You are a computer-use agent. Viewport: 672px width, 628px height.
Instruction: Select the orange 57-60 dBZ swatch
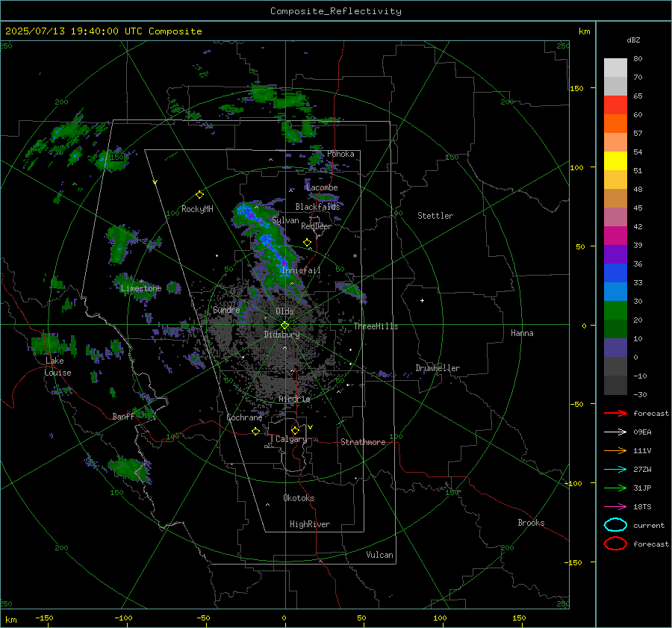(615, 123)
